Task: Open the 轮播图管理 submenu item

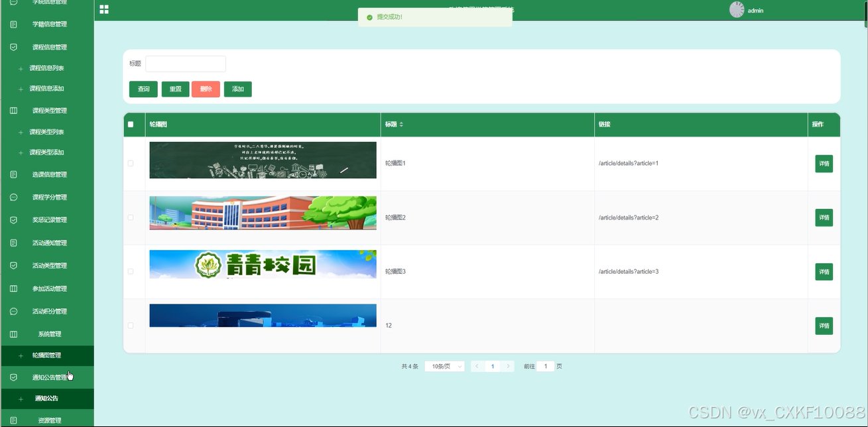Action: point(47,356)
